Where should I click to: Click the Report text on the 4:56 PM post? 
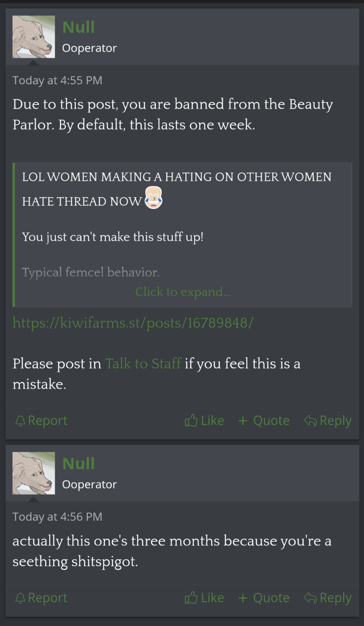click(x=48, y=598)
